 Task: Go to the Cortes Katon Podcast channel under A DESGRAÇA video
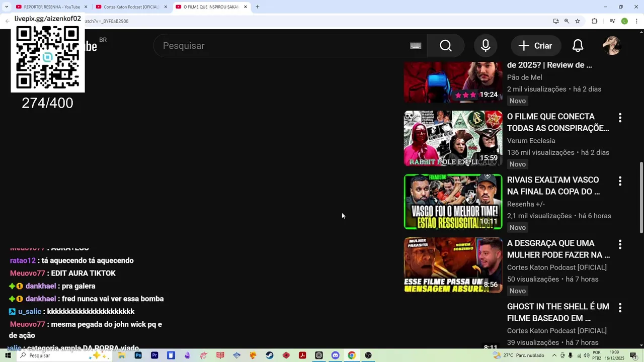[556, 267]
